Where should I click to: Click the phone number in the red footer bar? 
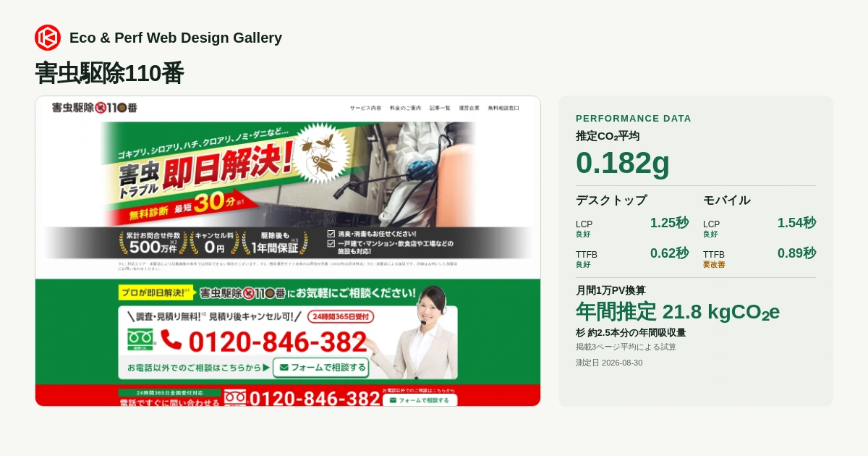click(x=315, y=399)
